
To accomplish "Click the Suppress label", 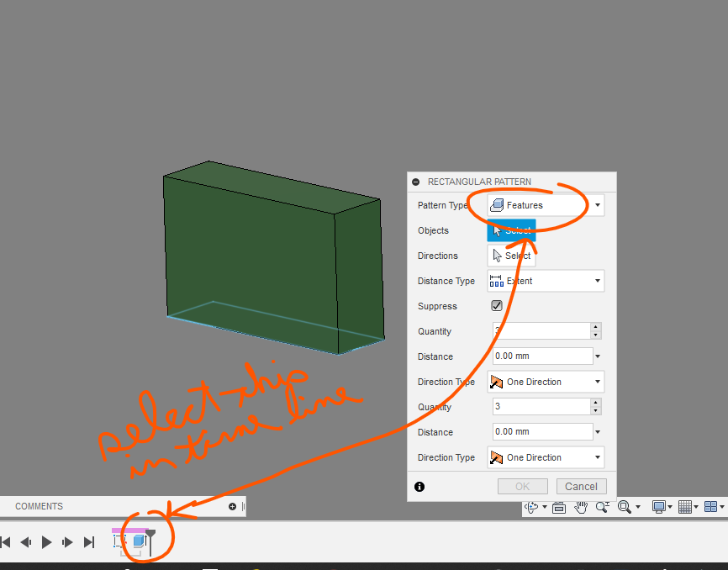I will (x=437, y=306).
